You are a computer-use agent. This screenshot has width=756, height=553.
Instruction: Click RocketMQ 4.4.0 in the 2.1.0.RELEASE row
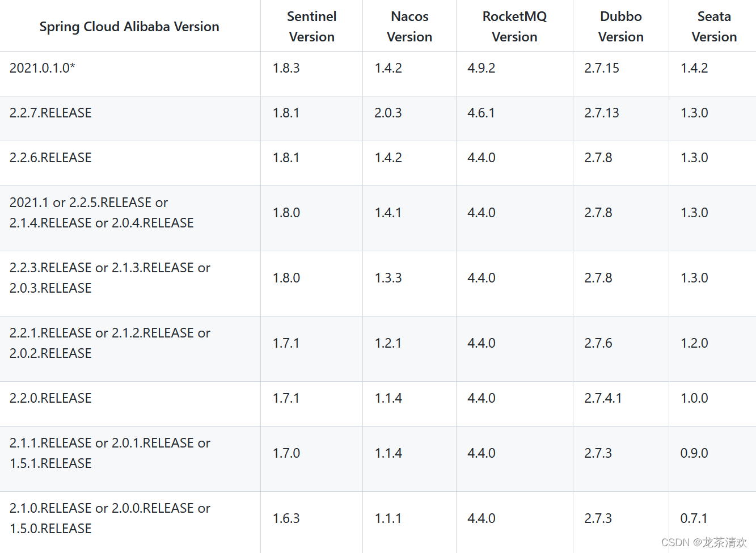tap(482, 518)
